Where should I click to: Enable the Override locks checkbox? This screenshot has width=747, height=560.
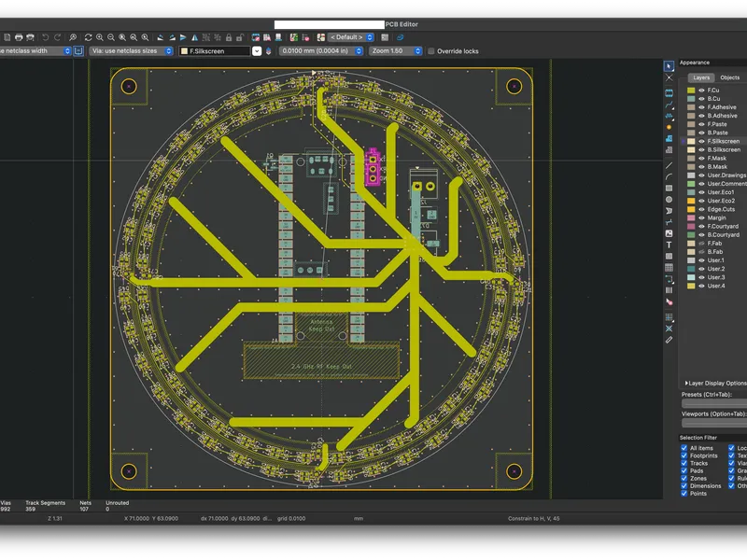pos(431,51)
